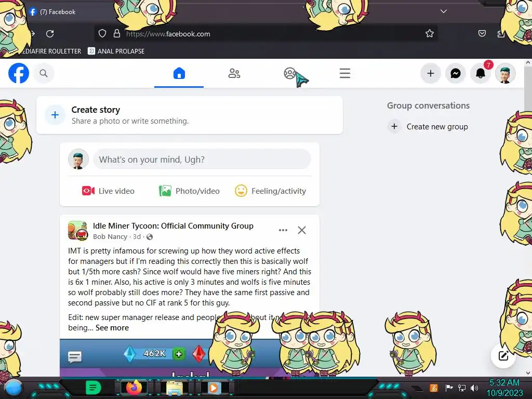Go to the Home feed tab

[x=179, y=73]
